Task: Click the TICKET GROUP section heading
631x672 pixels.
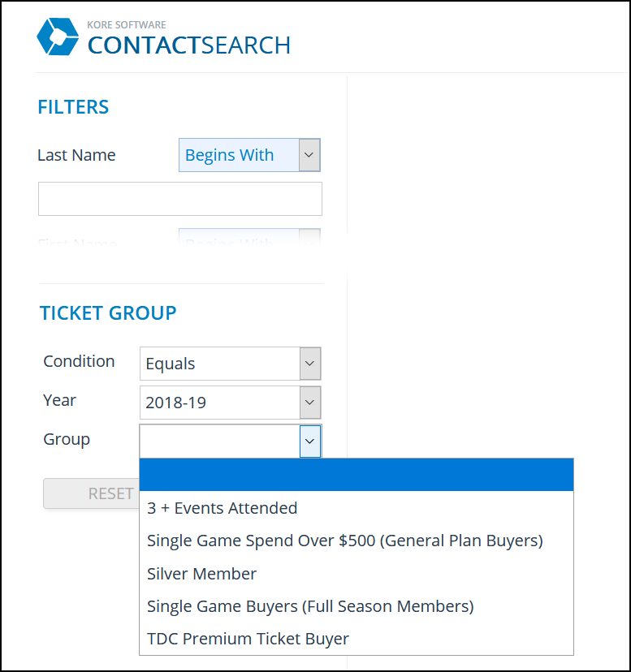Action: [x=108, y=312]
